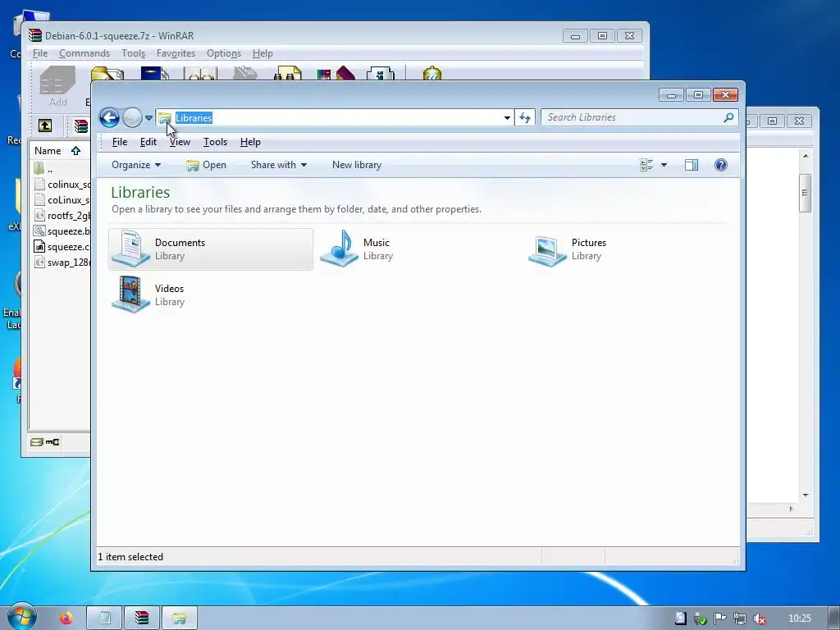The image size is (840, 630).
Task: Launch Firefox from the taskbar
Action: (x=66, y=619)
